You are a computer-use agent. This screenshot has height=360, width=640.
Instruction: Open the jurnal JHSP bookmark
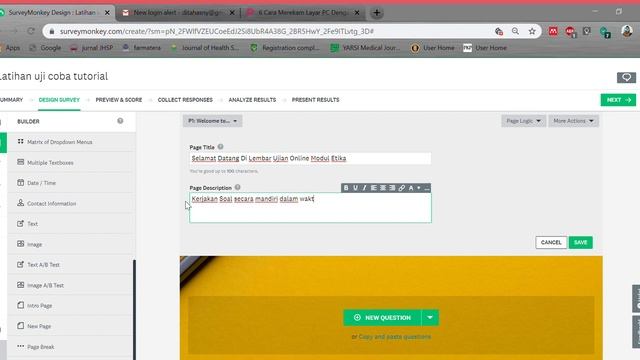pyautogui.click(x=91, y=48)
